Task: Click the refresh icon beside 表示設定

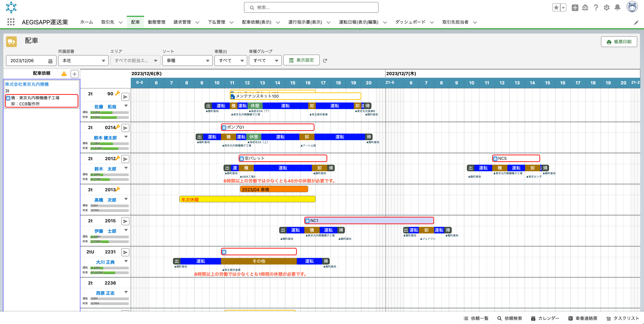Action: 325,60
